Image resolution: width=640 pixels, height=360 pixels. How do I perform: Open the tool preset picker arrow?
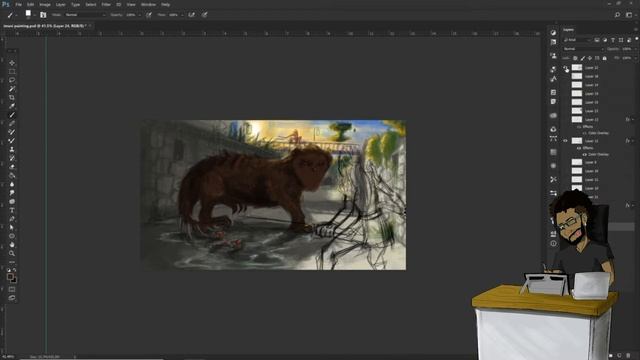[x=17, y=15]
